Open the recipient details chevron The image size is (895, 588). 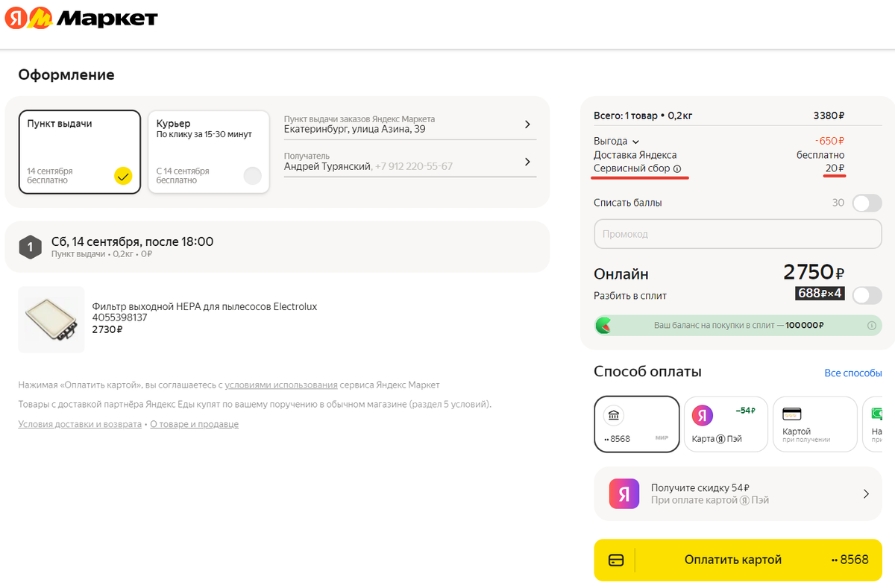[x=527, y=162]
